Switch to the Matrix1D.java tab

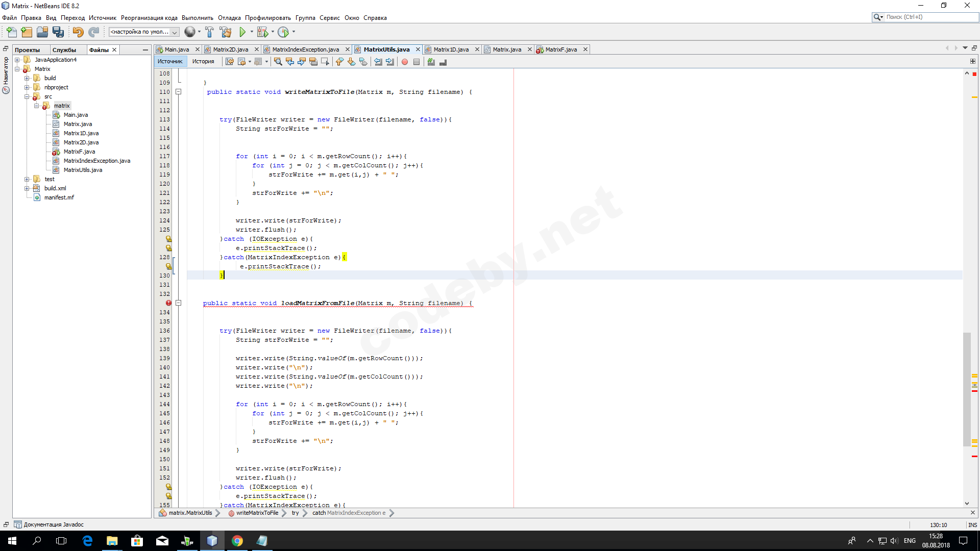[x=451, y=49]
